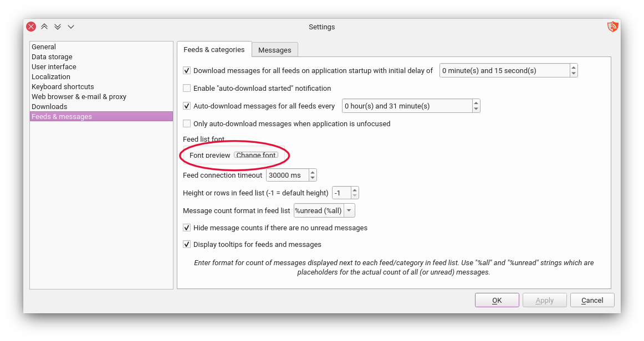The height and width of the screenshot is (341, 644).
Task: Click the Change font button
Action: (x=256, y=155)
